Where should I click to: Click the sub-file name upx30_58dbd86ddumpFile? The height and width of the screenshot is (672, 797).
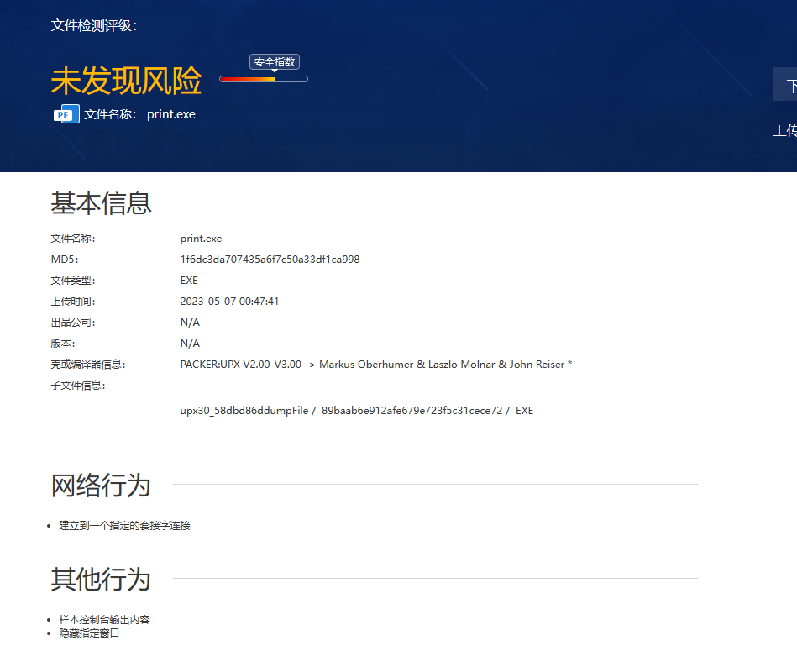click(244, 411)
